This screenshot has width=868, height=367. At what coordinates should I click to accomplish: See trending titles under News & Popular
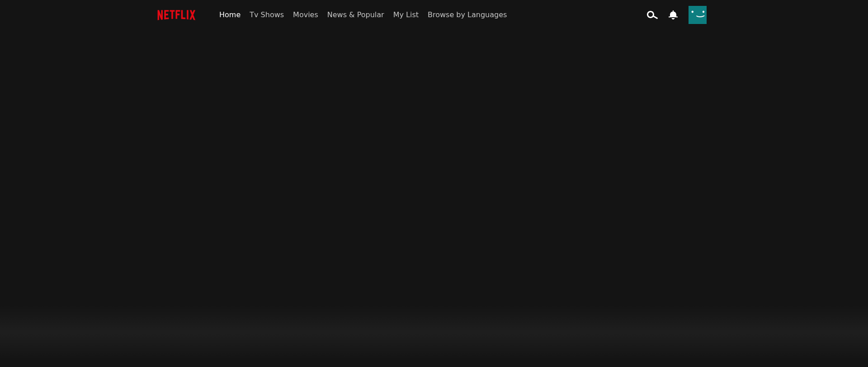pos(355,15)
